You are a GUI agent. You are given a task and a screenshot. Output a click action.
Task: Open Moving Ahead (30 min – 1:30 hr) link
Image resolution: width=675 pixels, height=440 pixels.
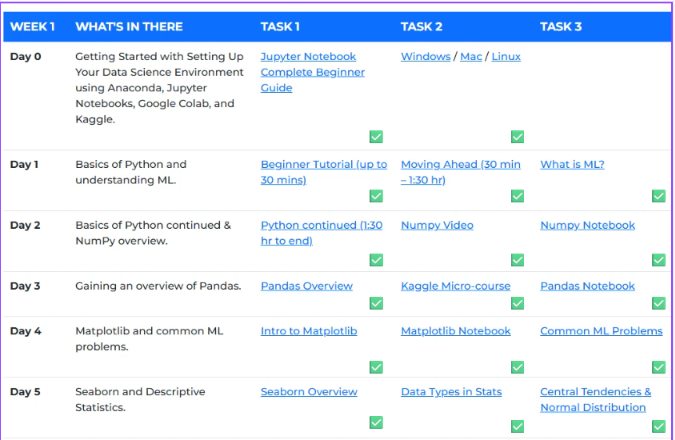[x=461, y=172]
